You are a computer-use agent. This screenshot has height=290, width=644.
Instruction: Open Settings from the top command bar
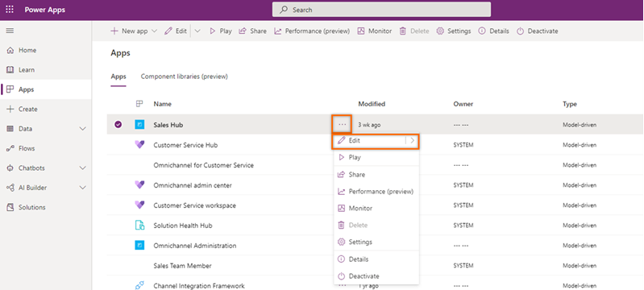[x=454, y=31]
